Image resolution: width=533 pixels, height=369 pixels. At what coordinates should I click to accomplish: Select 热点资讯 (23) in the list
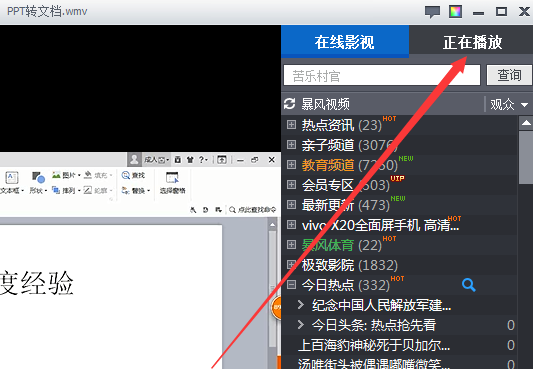tap(342, 125)
